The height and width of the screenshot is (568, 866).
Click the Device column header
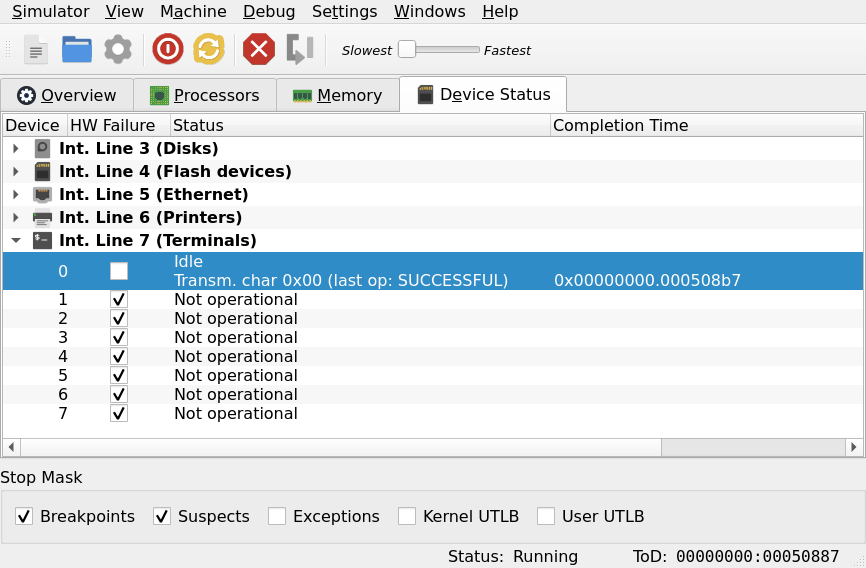pos(35,125)
